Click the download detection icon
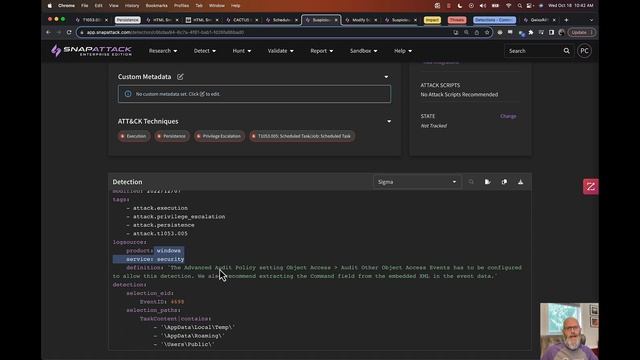The width and height of the screenshot is (640, 360). 520,182
